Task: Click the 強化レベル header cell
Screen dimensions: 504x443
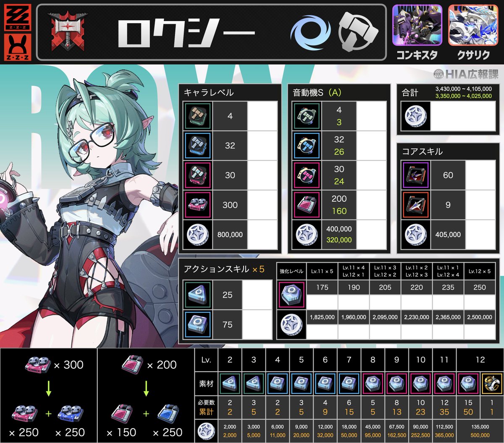Action: pyautogui.click(x=291, y=271)
